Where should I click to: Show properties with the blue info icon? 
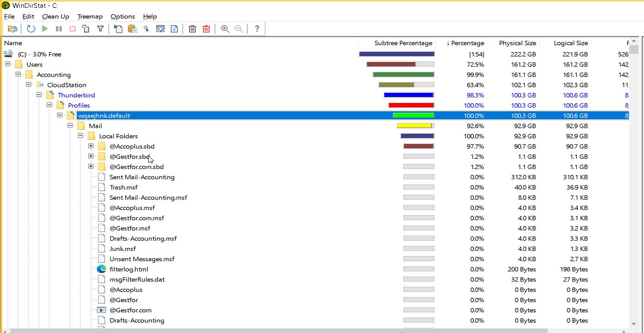174,29
